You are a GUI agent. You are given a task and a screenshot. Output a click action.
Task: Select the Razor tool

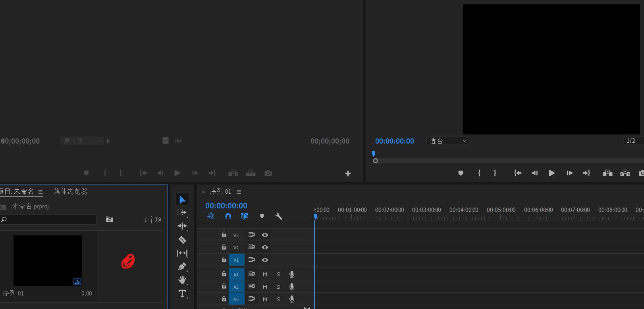click(182, 239)
